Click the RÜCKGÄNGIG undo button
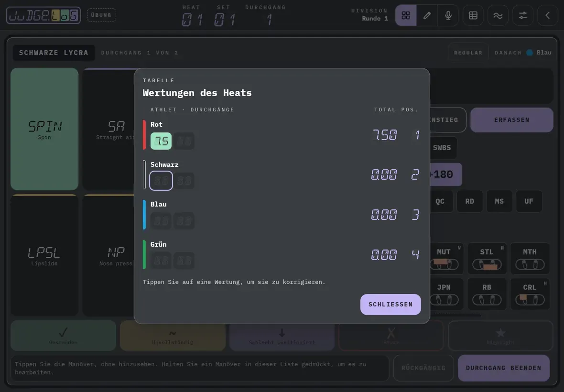 pos(423,368)
